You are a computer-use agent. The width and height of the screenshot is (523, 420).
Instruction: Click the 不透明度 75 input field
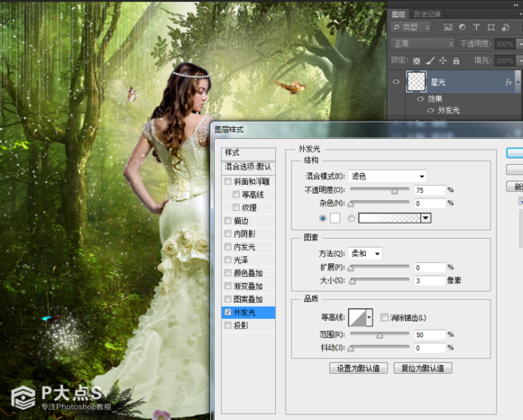click(x=429, y=190)
